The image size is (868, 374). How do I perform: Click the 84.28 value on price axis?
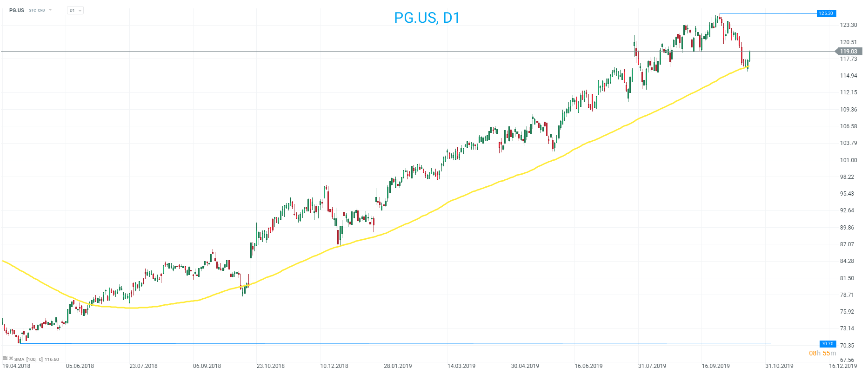pyautogui.click(x=847, y=261)
